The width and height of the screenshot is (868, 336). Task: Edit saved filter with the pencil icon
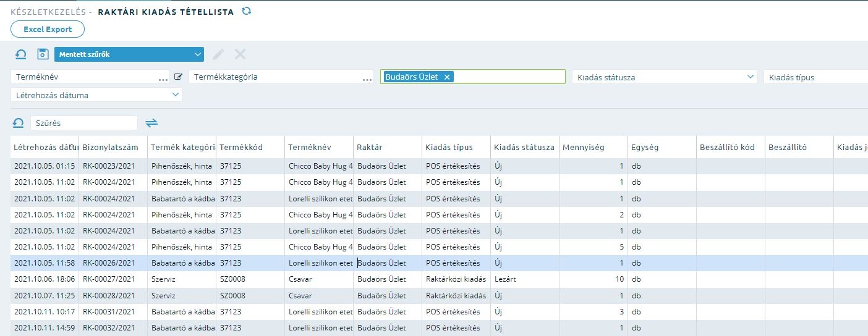point(218,54)
